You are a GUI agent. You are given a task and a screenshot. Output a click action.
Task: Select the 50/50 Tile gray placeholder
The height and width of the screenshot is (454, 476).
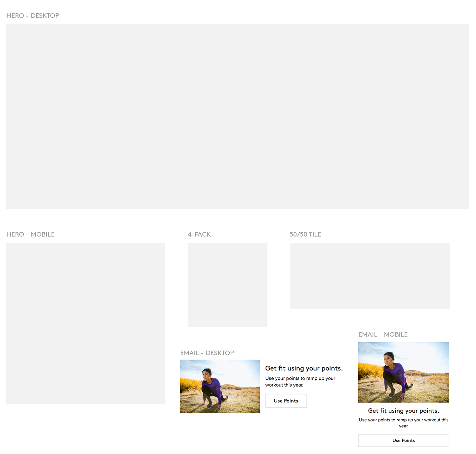click(370, 276)
